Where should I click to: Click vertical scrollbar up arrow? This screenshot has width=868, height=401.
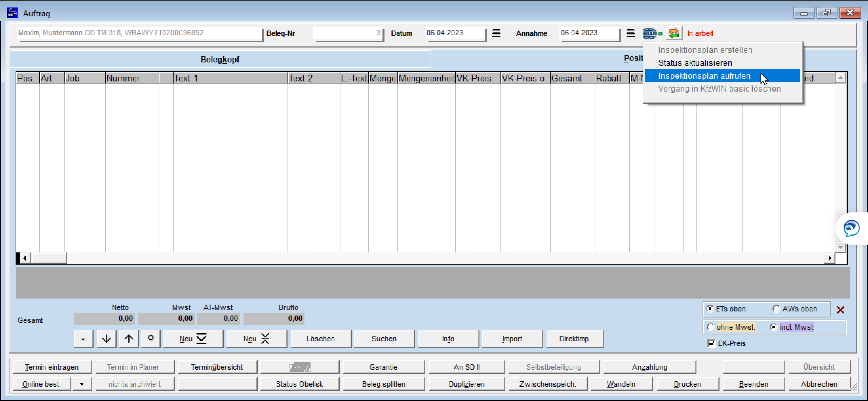[840, 78]
